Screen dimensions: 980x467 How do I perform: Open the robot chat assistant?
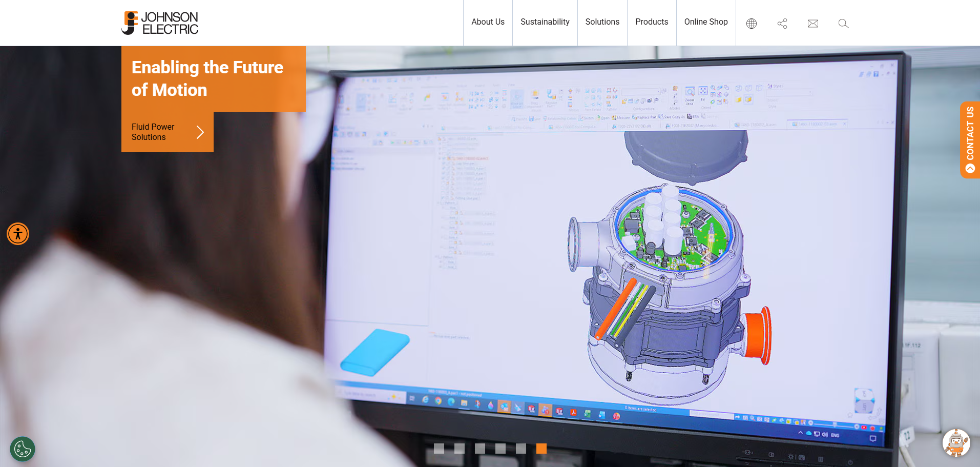pos(956,442)
